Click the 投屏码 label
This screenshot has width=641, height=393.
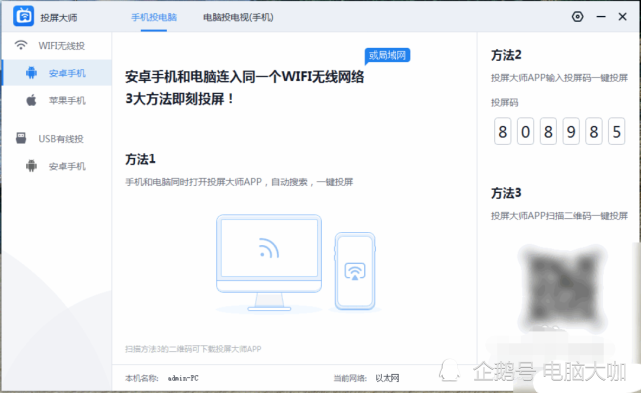tap(504, 103)
